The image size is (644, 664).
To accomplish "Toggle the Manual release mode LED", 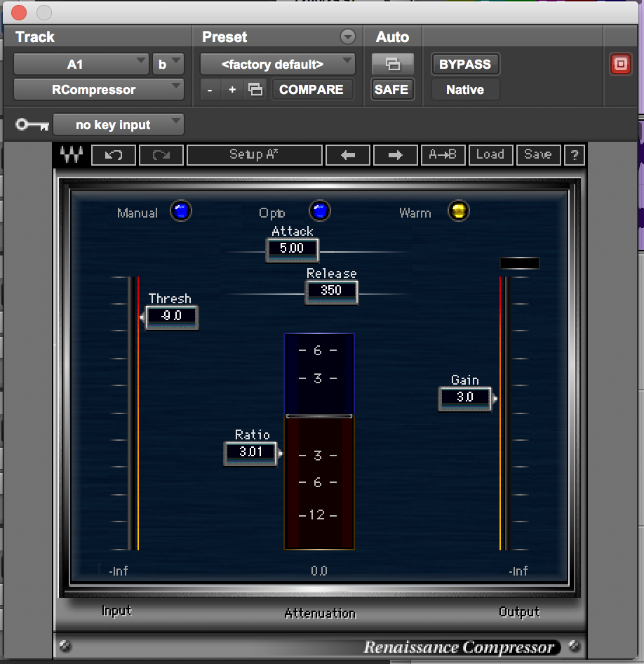I will (x=181, y=211).
